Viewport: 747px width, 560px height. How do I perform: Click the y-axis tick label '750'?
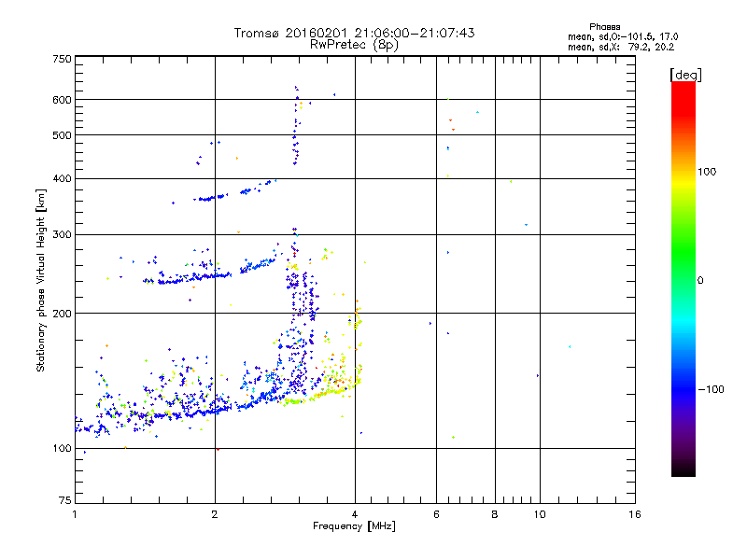[63, 59]
